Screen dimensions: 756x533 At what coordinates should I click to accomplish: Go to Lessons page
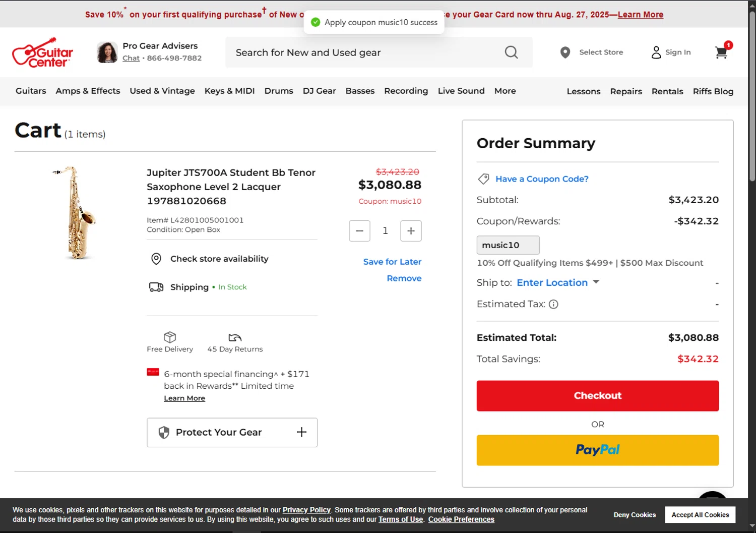pyautogui.click(x=583, y=91)
